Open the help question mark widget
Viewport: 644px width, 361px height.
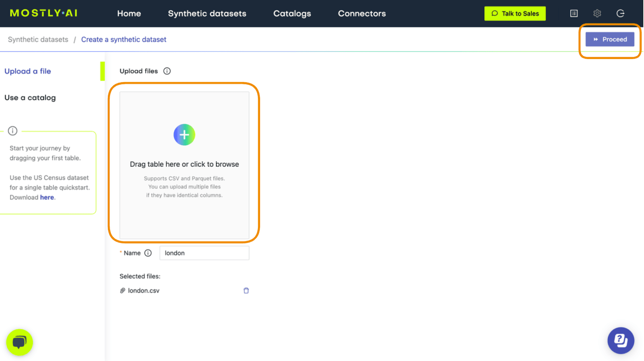[x=621, y=340]
